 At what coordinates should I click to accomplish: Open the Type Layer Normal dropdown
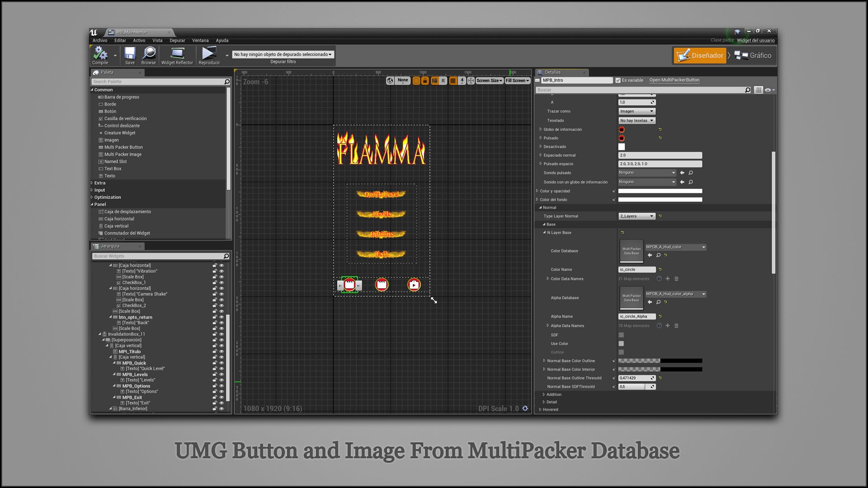tap(637, 216)
